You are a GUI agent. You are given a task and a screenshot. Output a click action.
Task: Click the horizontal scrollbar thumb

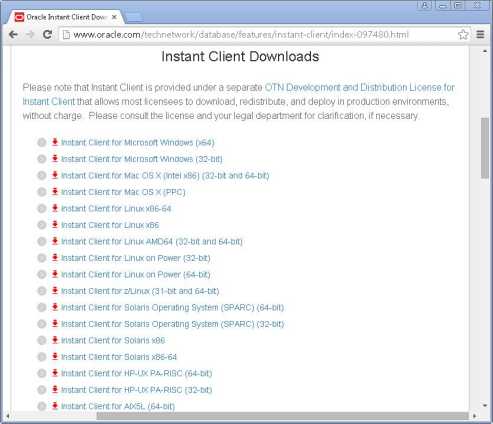[282, 416]
